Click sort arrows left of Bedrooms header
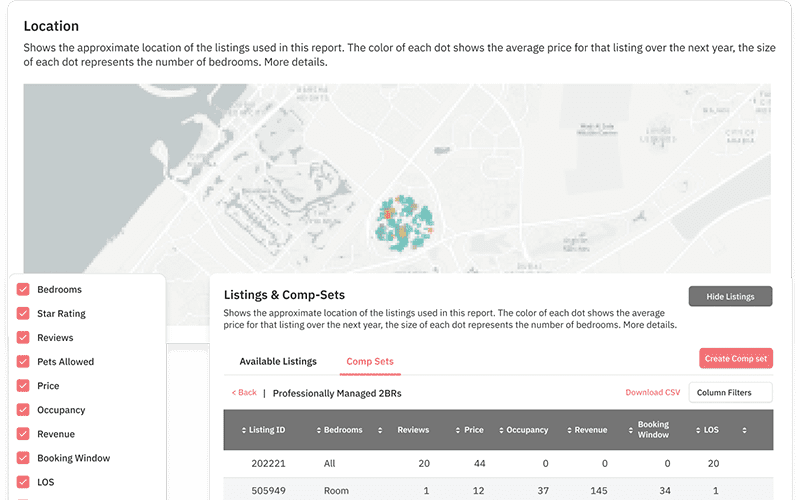 (320, 430)
